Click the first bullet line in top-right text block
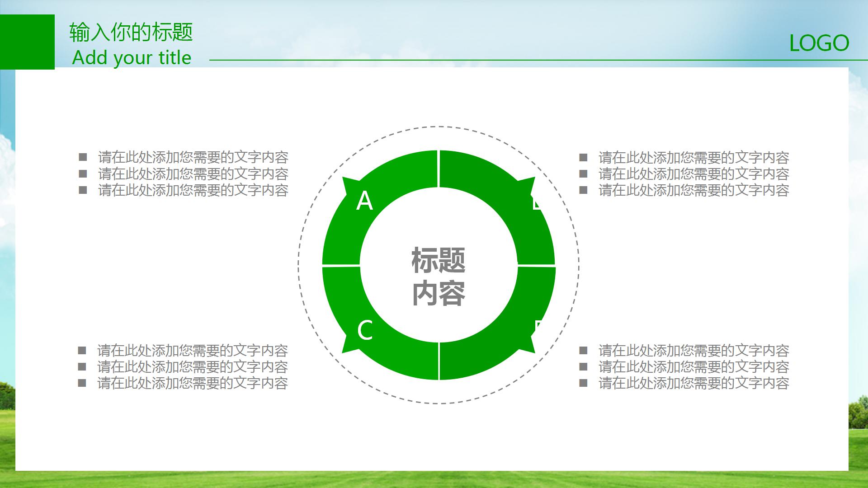 (x=684, y=157)
